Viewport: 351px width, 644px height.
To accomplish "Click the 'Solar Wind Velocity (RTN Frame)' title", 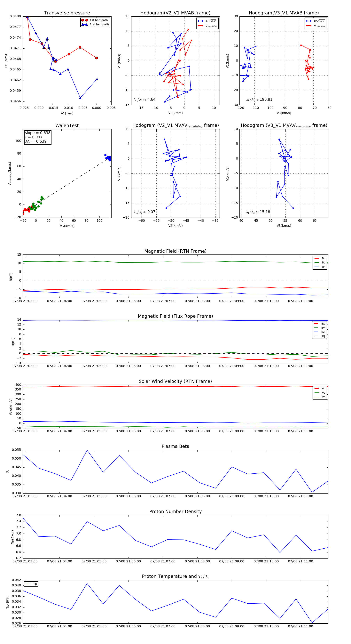I will (x=175, y=381).
